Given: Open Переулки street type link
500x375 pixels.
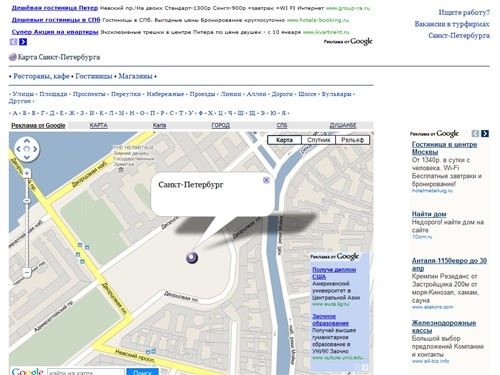Looking at the screenshot, I should point(126,94).
